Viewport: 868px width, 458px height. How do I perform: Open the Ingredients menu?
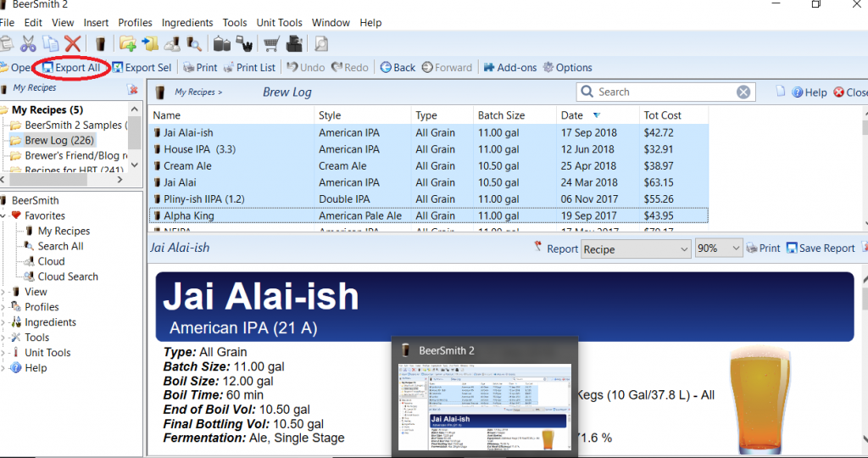pos(187,23)
